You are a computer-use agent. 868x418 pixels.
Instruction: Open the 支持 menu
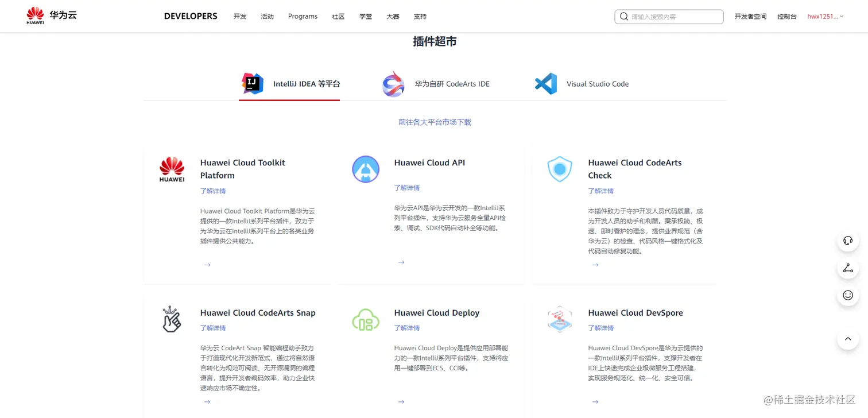click(420, 17)
